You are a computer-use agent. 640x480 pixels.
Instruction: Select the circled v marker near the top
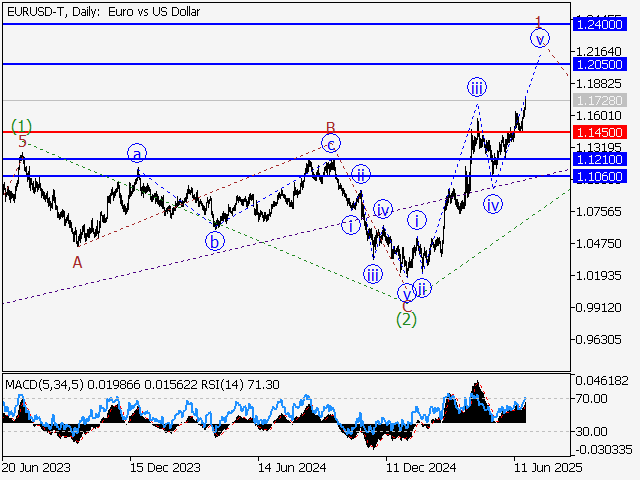540,39
